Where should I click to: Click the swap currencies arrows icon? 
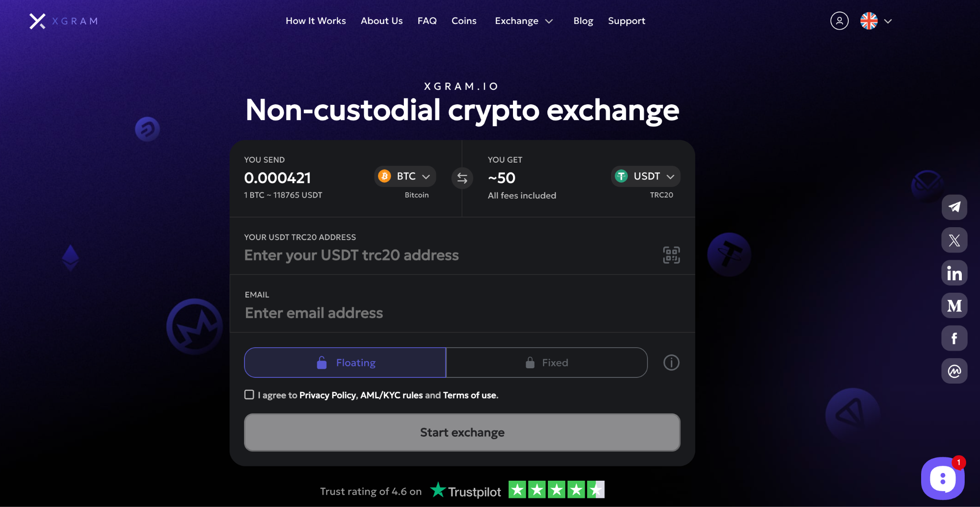462,178
